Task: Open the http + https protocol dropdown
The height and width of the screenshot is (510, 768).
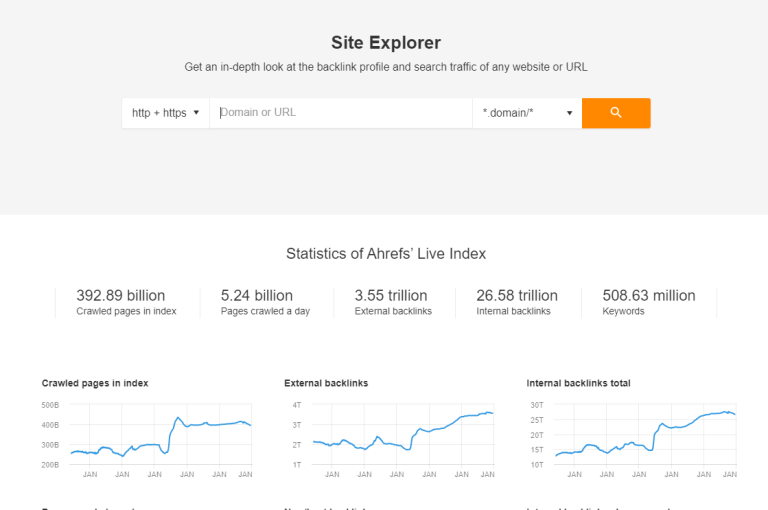Action: [166, 113]
